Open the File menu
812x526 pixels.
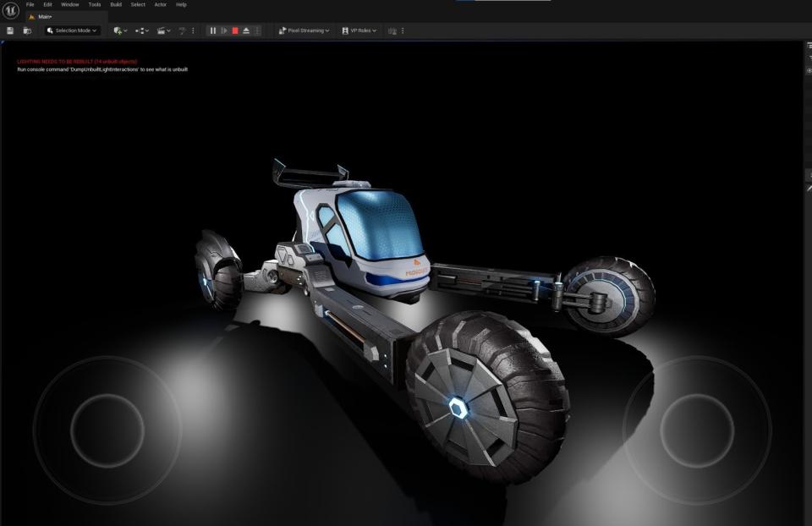[30, 4]
